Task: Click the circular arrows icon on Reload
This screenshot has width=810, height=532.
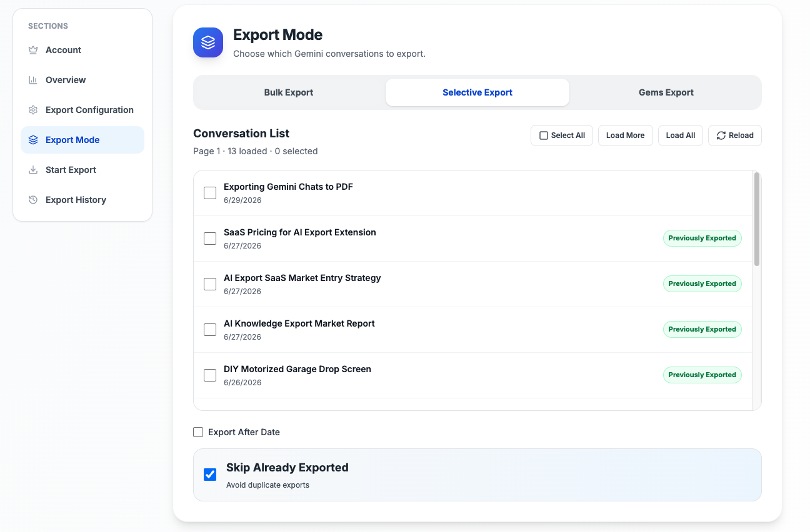Action: pyautogui.click(x=721, y=135)
